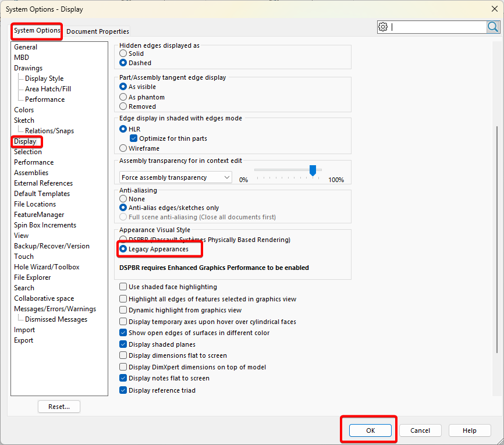The image size is (504, 445).
Task: Go to Relations/Snaps under Sketch
Action: point(49,131)
